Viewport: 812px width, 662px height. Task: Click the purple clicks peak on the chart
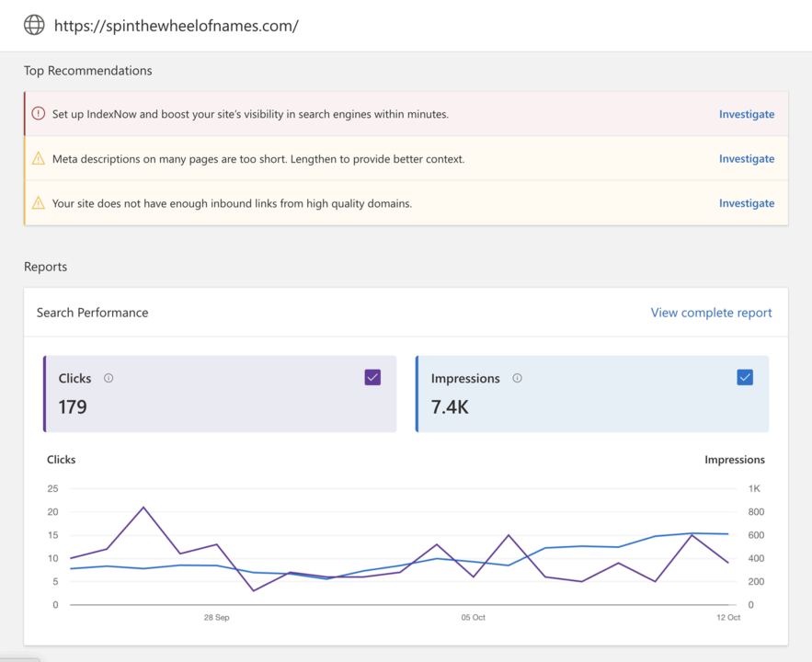(x=143, y=508)
